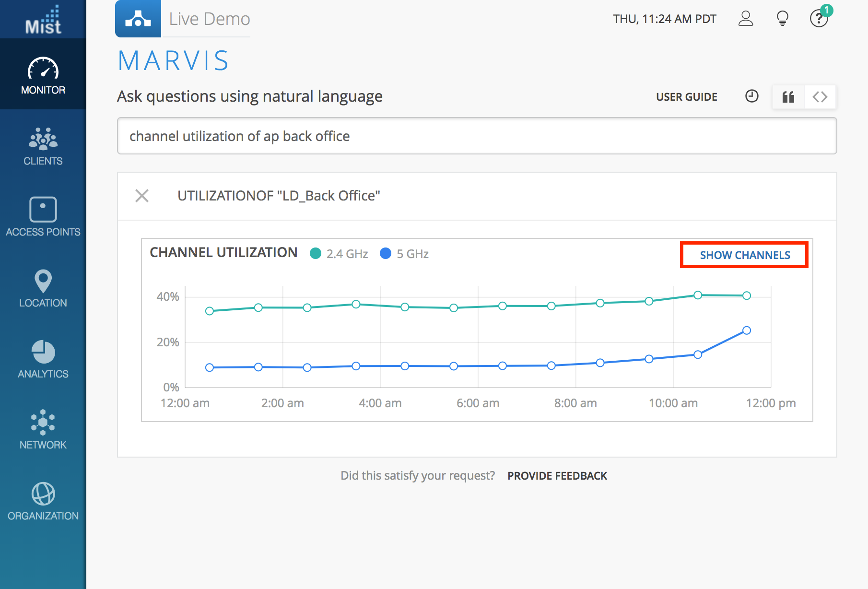Switch to natural language quote mode
The height and width of the screenshot is (589, 868).
[788, 97]
